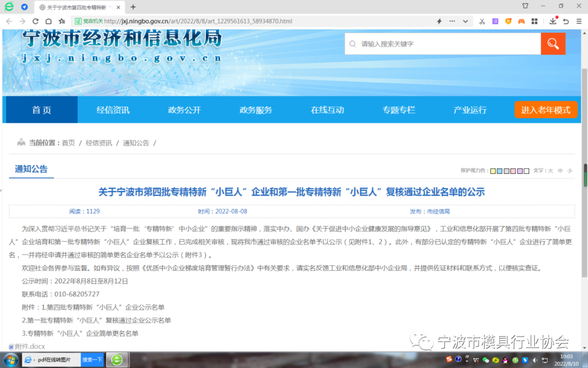Click the 请输入搜索关键字 search field
This screenshot has height=368, width=588.
(441, 44)
